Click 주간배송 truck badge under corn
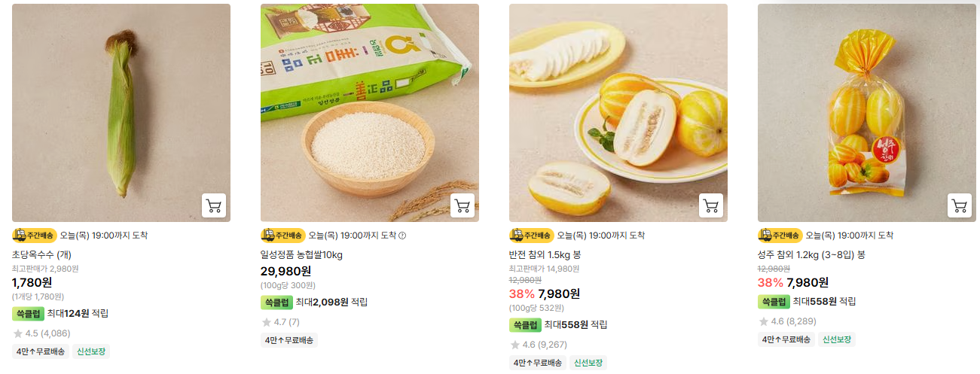980x374 pixels. [x=35, y=235]
